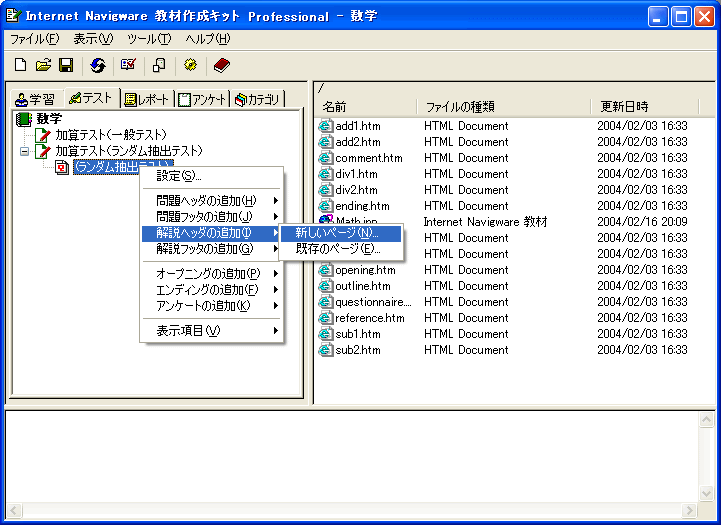721x525 pixels.
Task: Switch to the カテゴリ tab
Action: pos(258,99)
